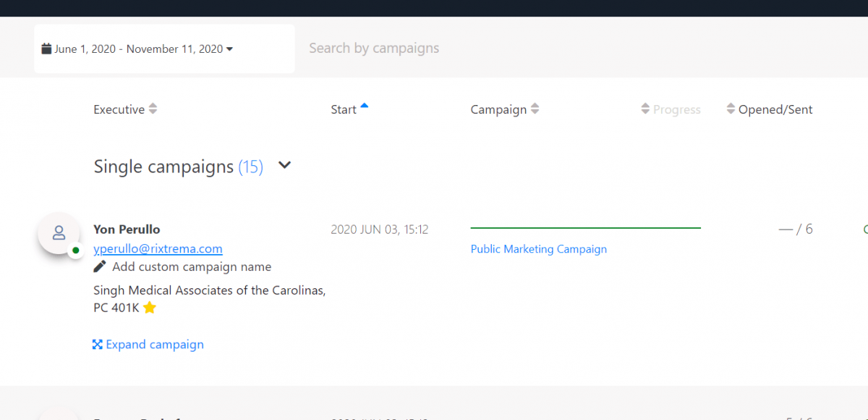The height and width of the screenshot is (420, 868).
Task: Click the green campaign progress bar
Action: [x=585, y=228]
